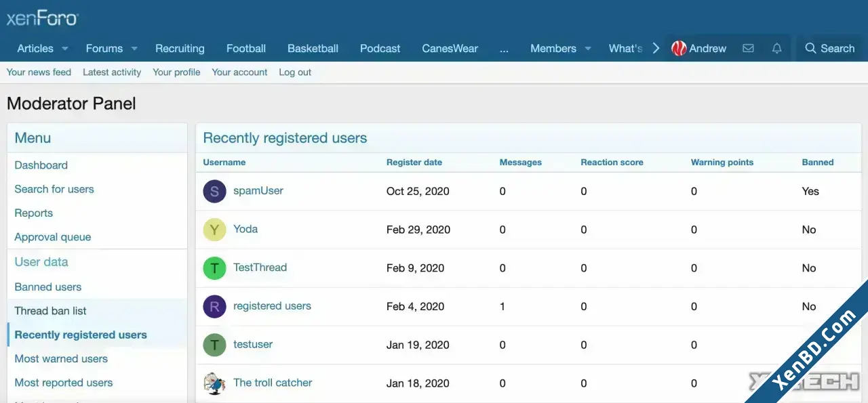Open the alerts bell icon
This screenshot has width=868, height=403.
tap(776, 48)
